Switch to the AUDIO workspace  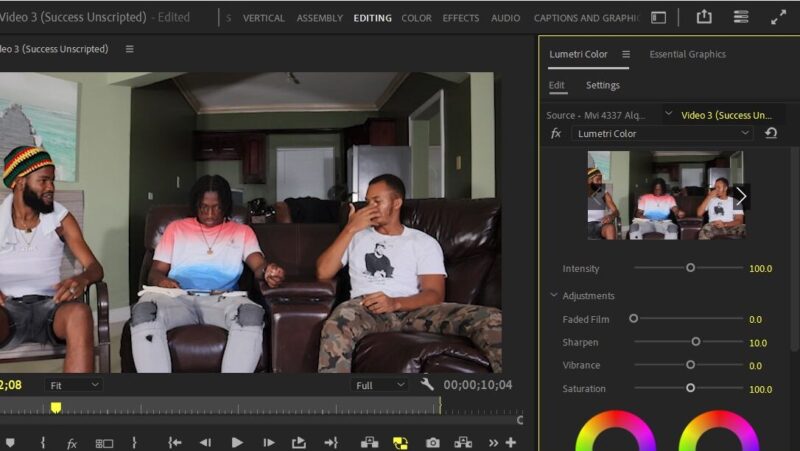coord(505,18)
